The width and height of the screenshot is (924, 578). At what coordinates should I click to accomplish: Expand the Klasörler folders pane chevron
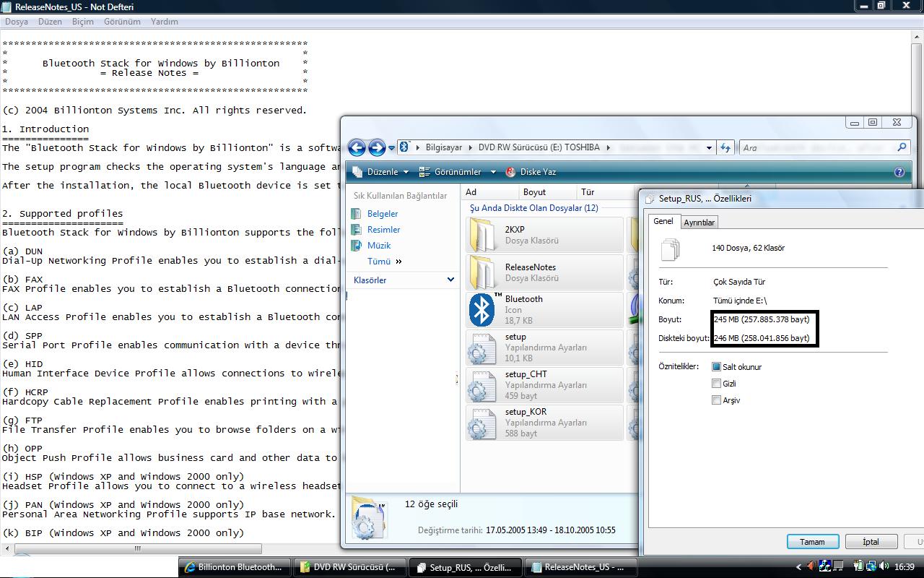(450, 280)
